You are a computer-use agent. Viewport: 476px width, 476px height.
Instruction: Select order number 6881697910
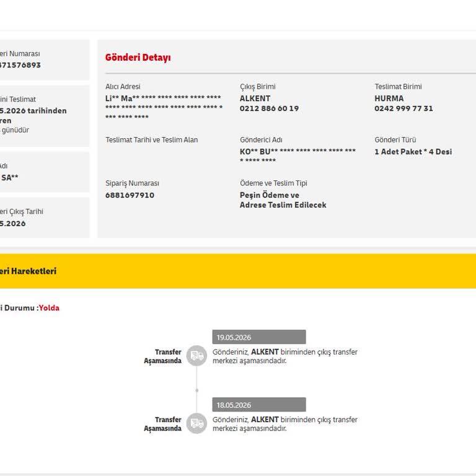tap(130, 195)
